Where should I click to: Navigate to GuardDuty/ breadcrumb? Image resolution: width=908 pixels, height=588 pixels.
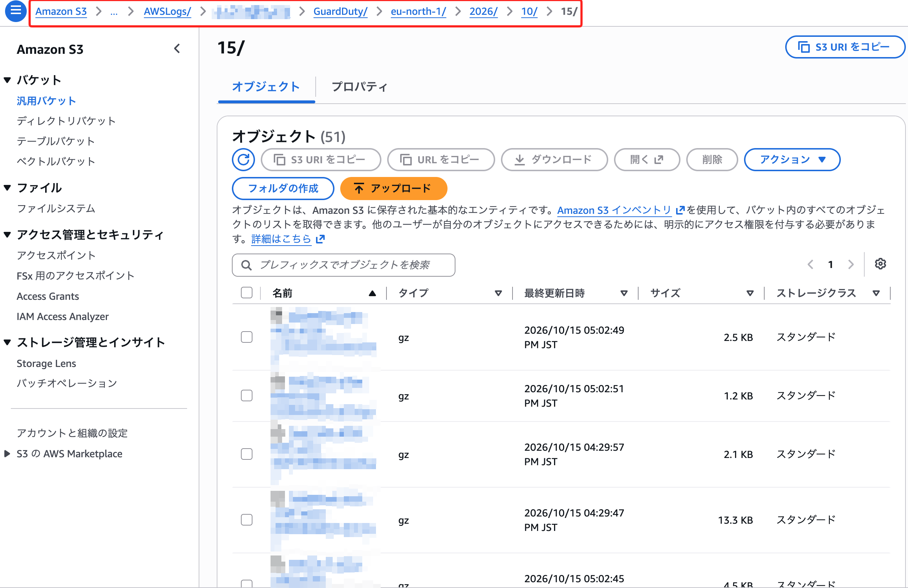pos(340,12)
